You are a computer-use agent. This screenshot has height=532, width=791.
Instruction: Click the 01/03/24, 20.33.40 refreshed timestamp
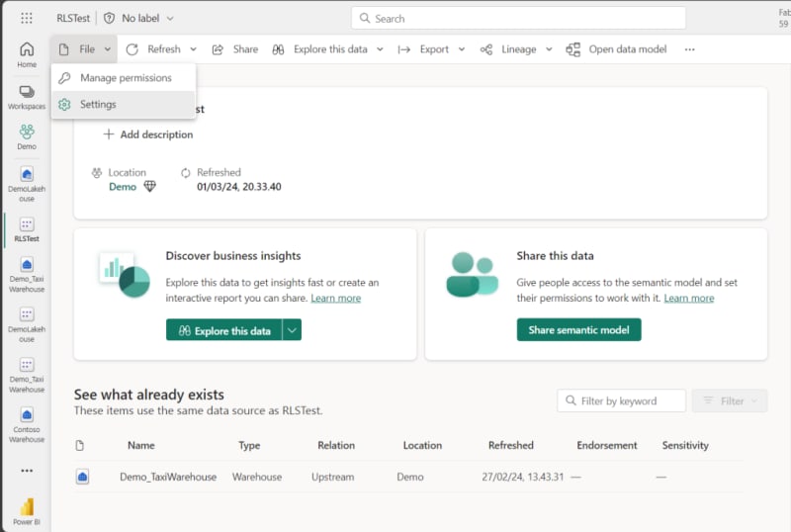coord(239,187)
